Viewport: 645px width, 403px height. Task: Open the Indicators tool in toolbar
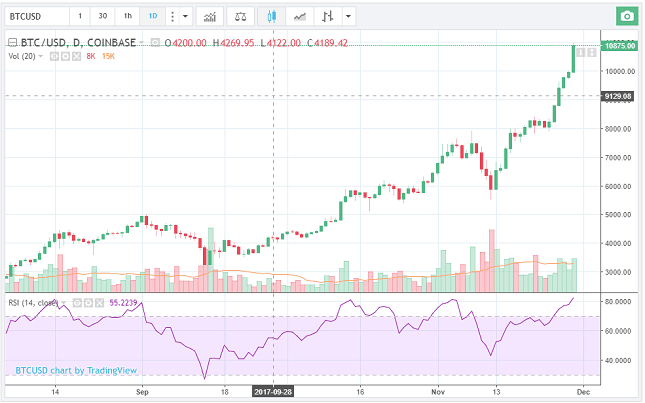click(x=210, y=16)
